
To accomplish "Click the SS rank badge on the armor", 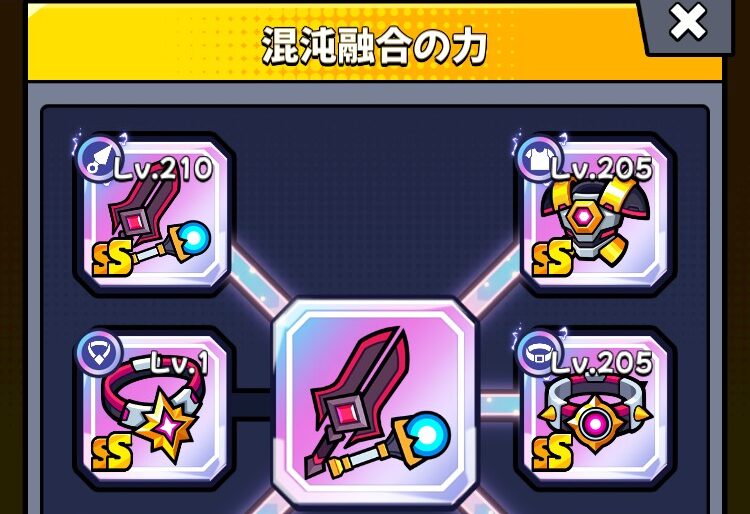I will 553,259.
